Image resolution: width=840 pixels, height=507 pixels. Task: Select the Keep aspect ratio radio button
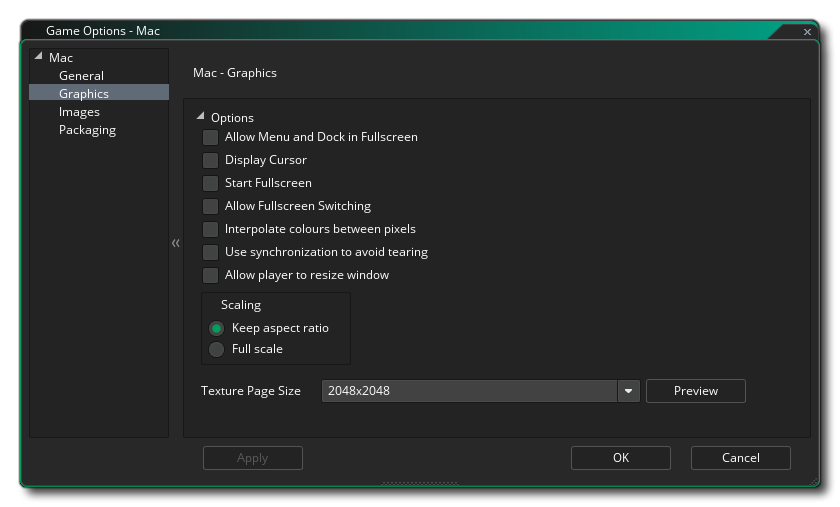[216, 328]
